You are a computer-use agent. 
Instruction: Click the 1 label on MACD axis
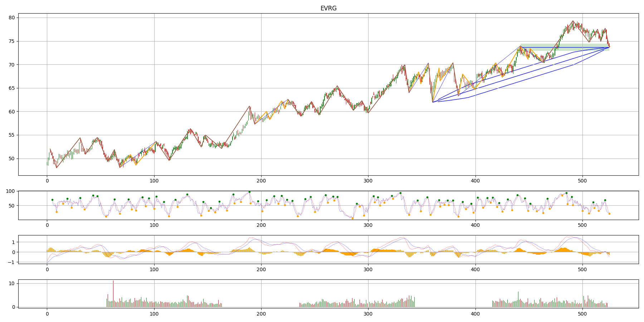click(13, 242)
